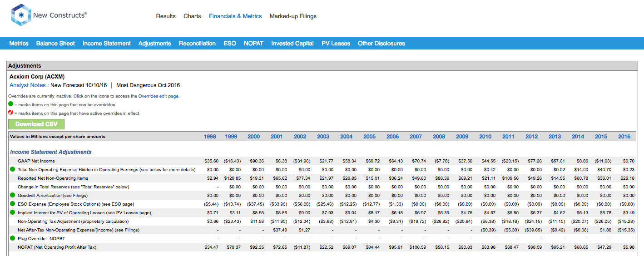The height and width of the screenshot is (256, 644).
Task: Open the ESO tab
Action: pos(230,44)
